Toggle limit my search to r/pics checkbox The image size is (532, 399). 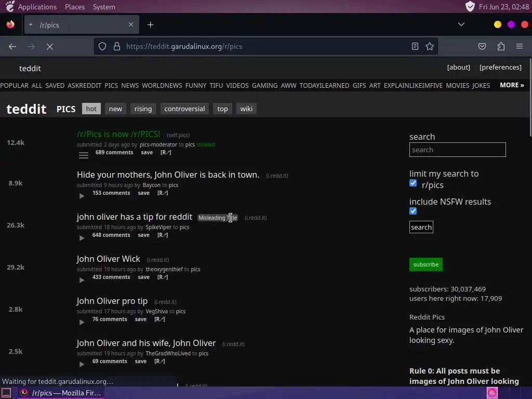tap(413, 183)
